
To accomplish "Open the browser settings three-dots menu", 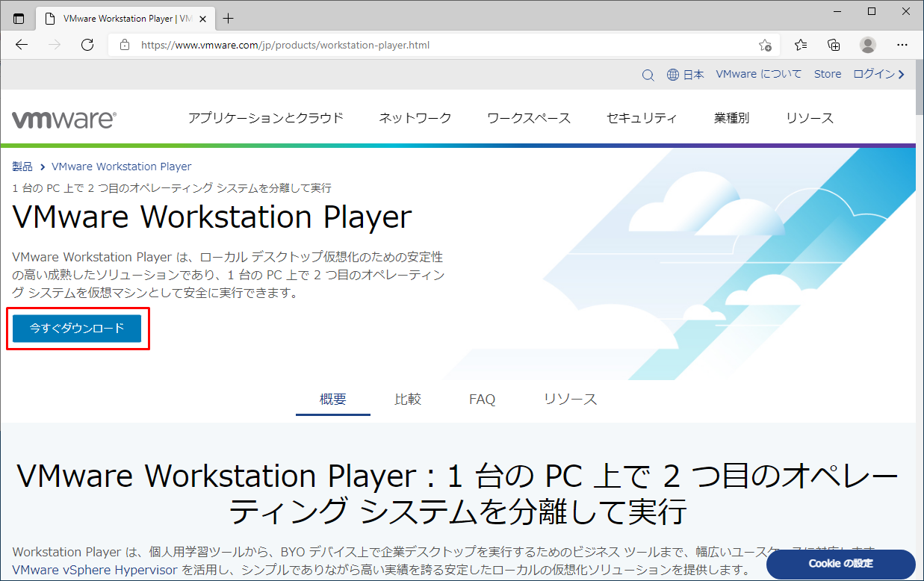I will pyautogui.click(x=901, y=45).
